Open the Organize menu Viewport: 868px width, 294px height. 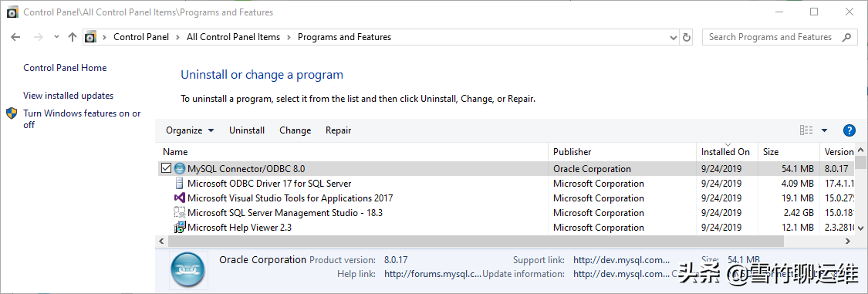[190, 130]
